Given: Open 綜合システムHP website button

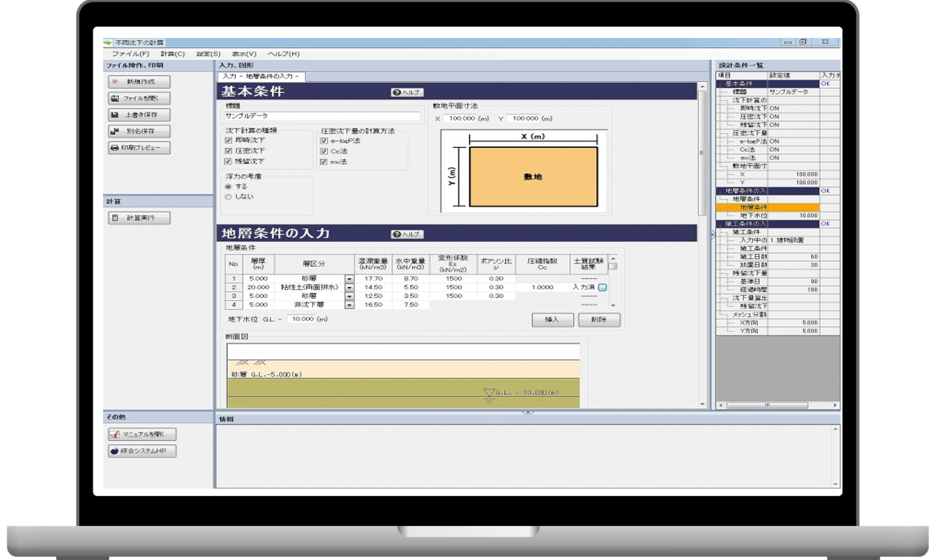Looking at the screenshot, I should click(x=142, y=451).
